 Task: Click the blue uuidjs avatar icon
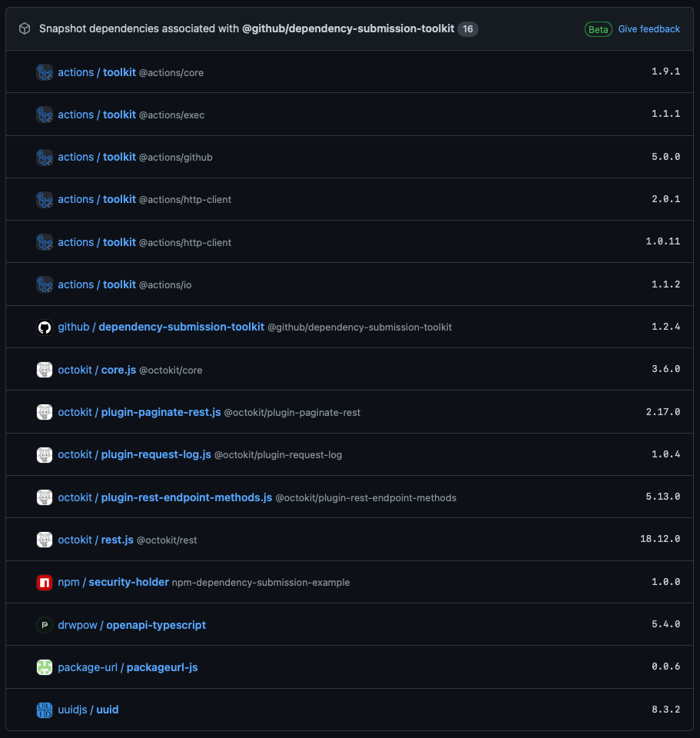pos(45,710)
